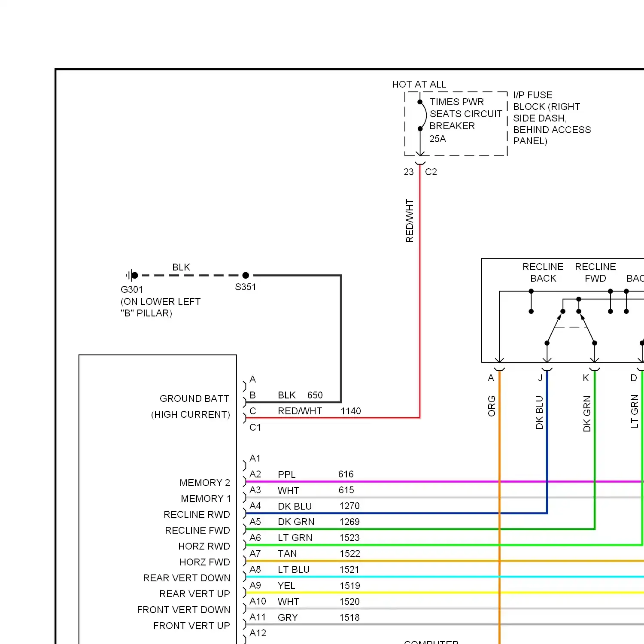Select "(ON LOWER LEFT" location note

pos(161,301)
